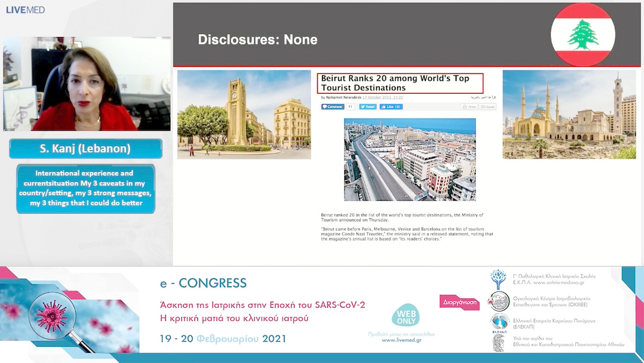Open the Beirut clock tower photo
Image resolution: width=644 pixels, height=363 pixels.
point(244,114)
